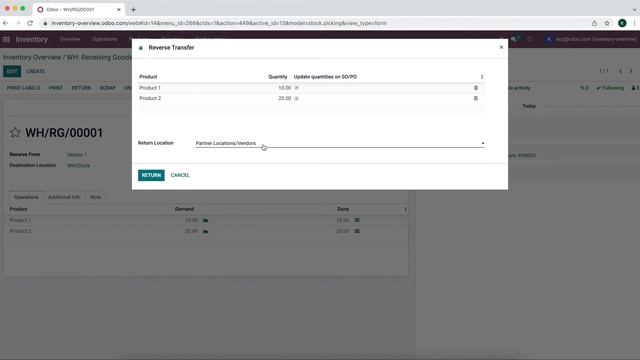Open the Operations menu
Screen dimensions: 640x360
104,39
